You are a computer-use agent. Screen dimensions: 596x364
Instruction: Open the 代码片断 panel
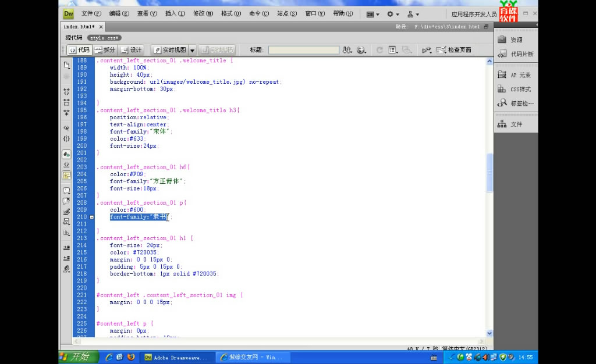pos(516,54)
